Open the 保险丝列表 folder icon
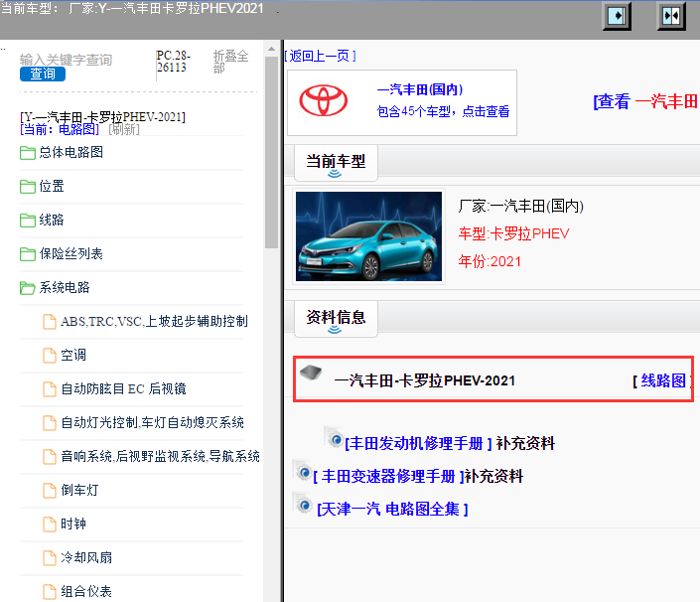The image size is (700, 602). [28, 254]
